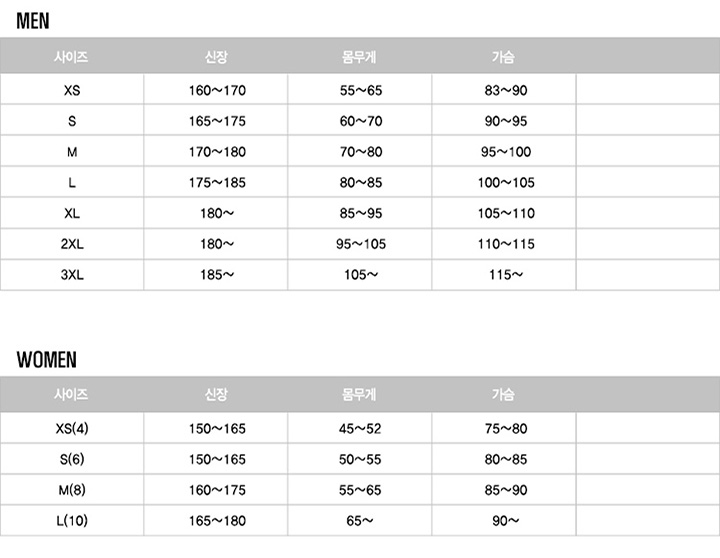The height and width of the screenshot is (558, 720).
Task: Select the 3XL size row label
Action: [x=72, y=274]
